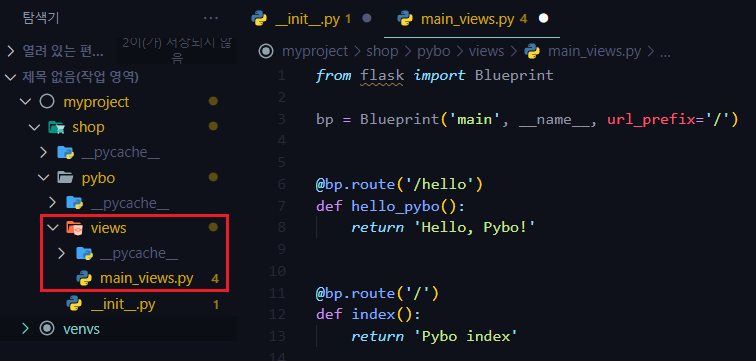Viewport: 756px width, 361px height.
Task: Click the 'Pybo index' string in line 13
Action: click(x=466, y=336)
